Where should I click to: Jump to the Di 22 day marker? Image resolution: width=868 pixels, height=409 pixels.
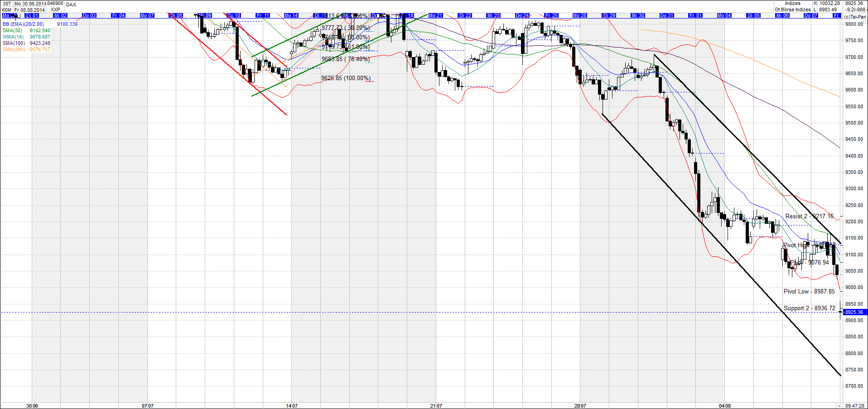(x=465, y=15)
